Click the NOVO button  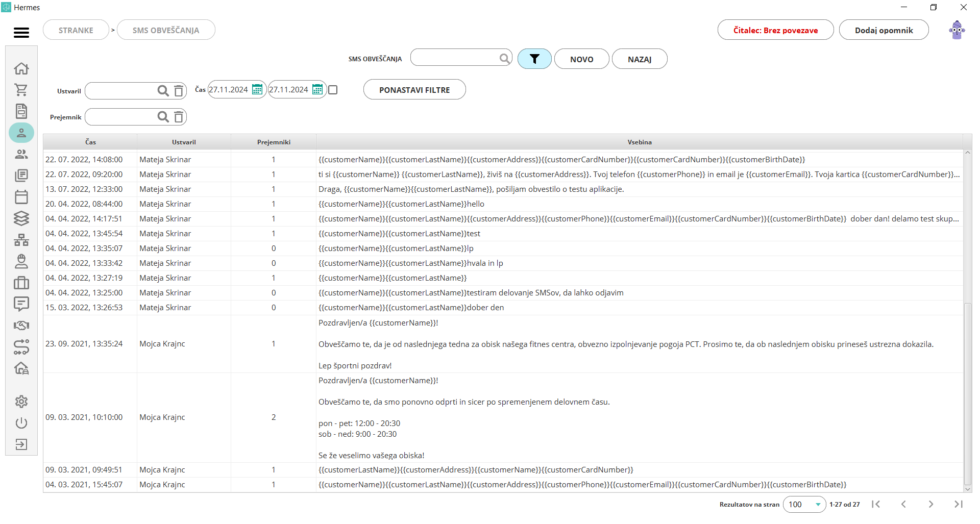tap(581, 59)
